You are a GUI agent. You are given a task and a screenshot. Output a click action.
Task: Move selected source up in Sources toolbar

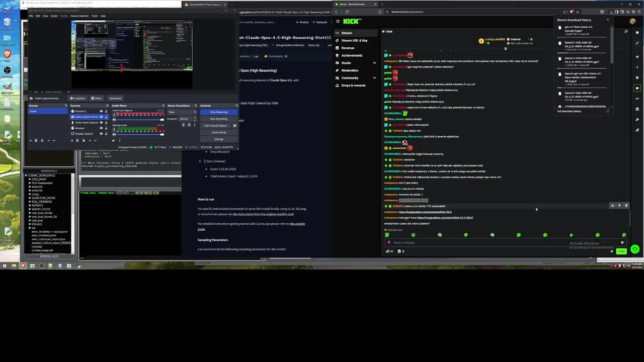tap(90, 141)
